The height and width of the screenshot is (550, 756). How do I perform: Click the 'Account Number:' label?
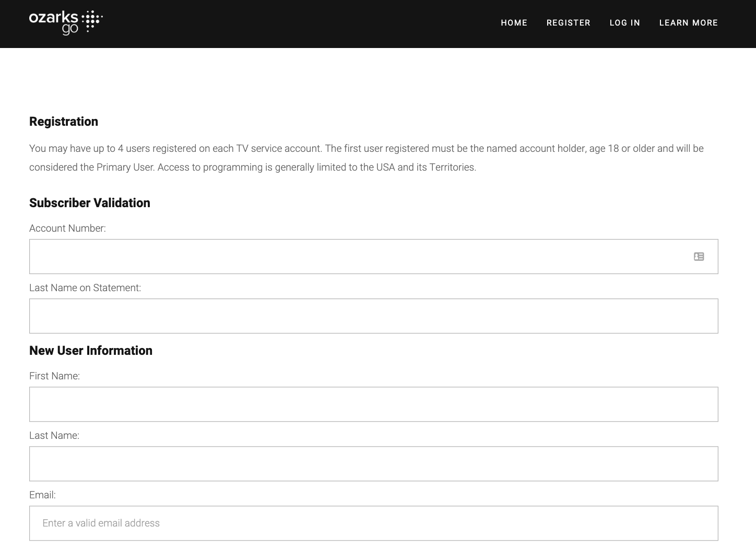67,228
